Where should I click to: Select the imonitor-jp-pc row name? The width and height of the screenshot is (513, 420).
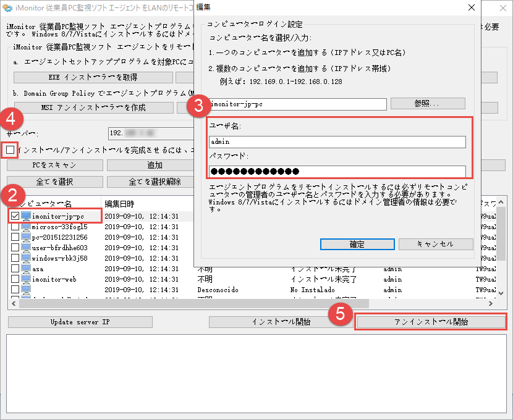[x=58, y=216]
